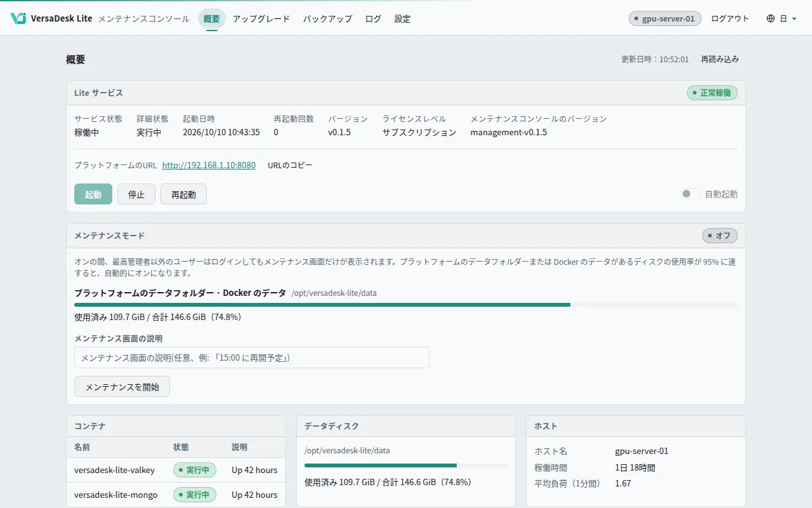Click the VersaDesk Lite logo icon
The image size is (812, 508).
coord(18,18)
